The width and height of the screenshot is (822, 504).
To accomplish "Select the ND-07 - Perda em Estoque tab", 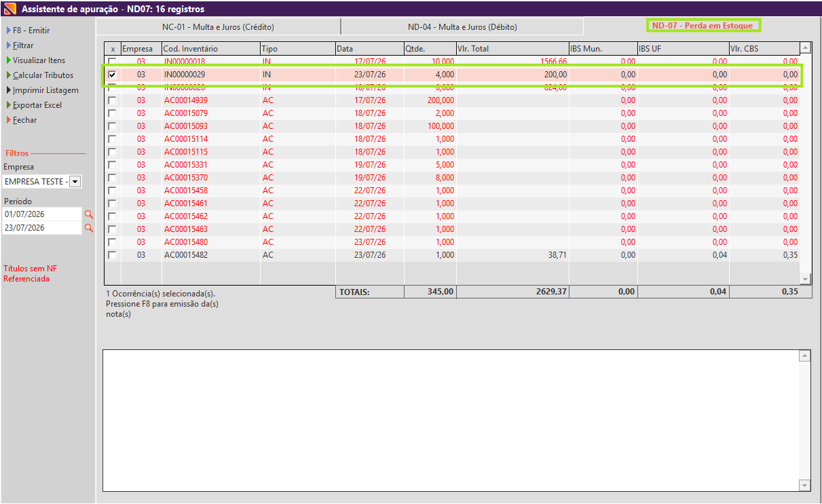I will 703,26.
